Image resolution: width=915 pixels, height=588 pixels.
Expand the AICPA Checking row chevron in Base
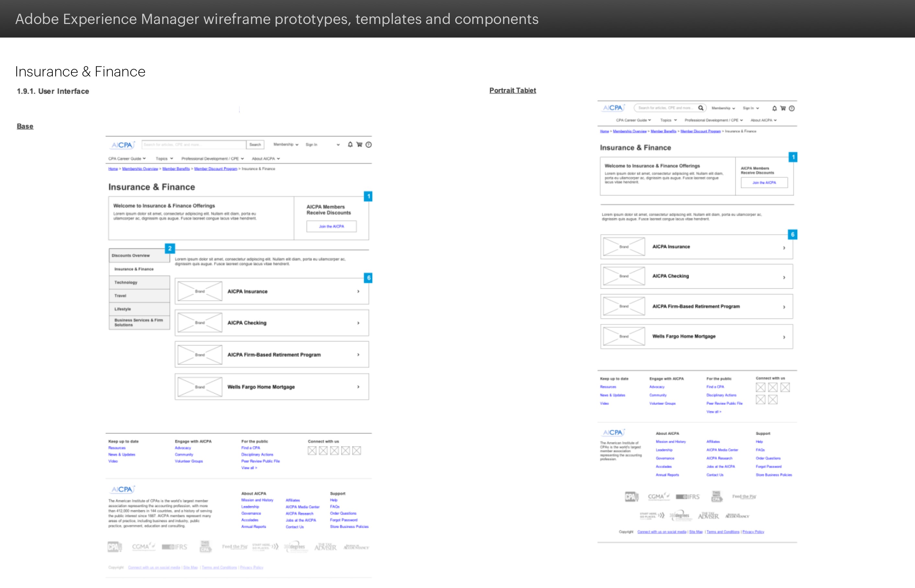pyautogui.click(x=358, y=323)
